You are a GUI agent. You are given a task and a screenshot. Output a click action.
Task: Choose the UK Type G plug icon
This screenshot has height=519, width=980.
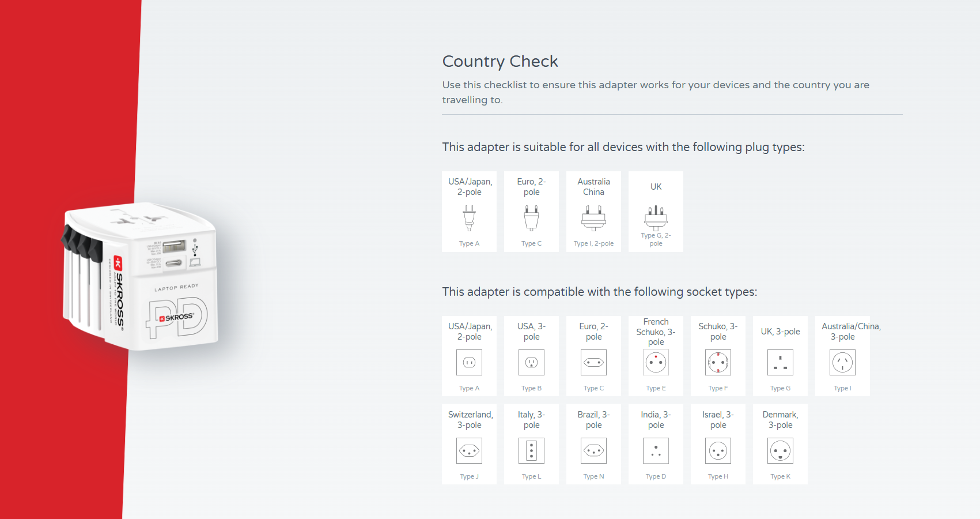[x=656, y=218]
